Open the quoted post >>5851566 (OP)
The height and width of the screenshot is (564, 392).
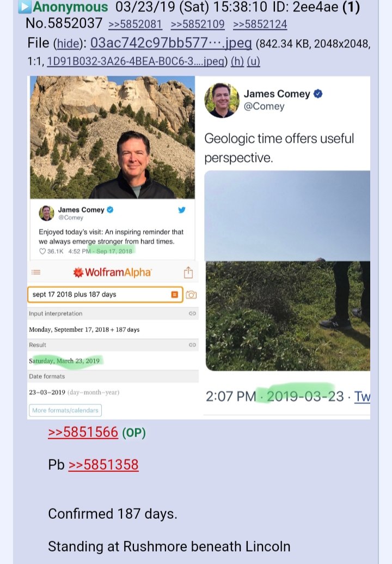[97, 432]
